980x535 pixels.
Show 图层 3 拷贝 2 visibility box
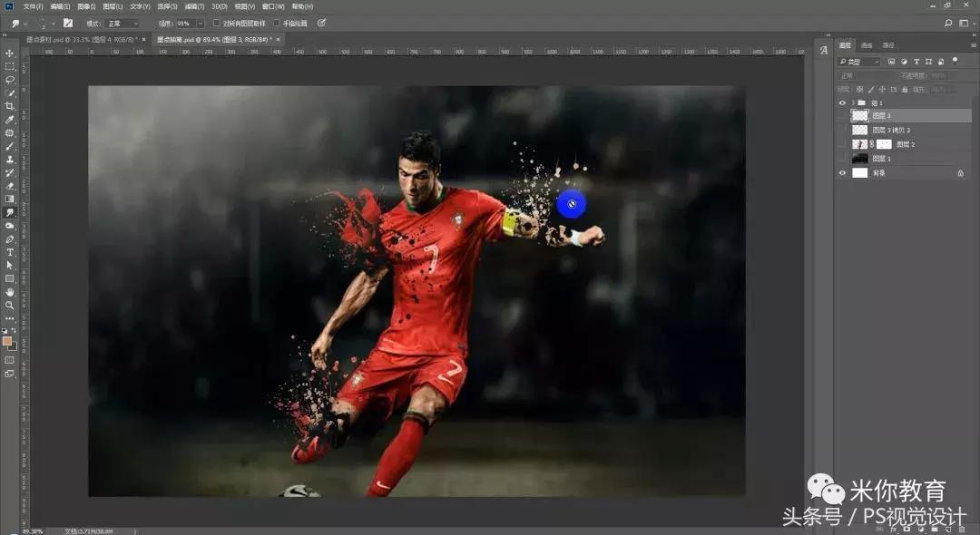pos(842,130)
